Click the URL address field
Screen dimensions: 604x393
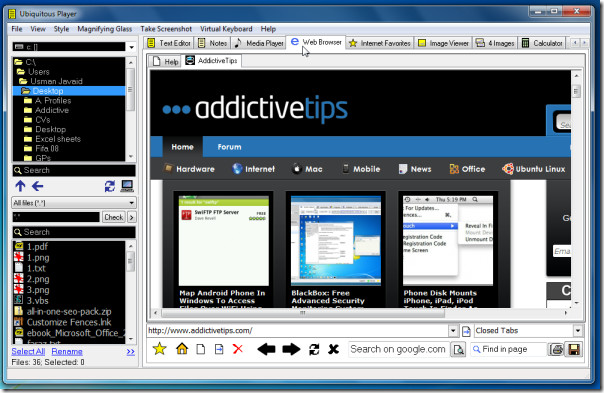pos(297,331)
